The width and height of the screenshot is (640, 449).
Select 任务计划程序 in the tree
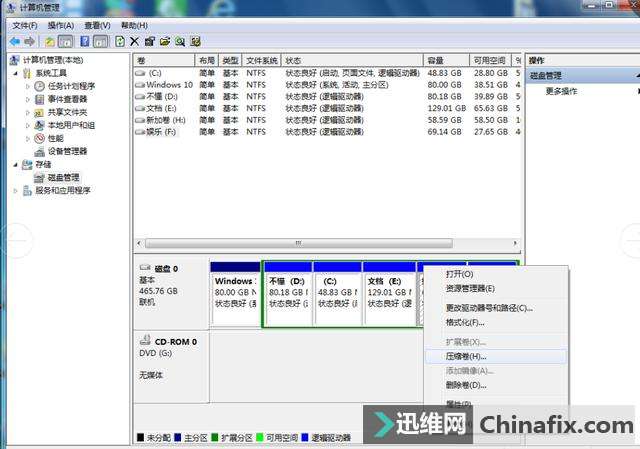71,86
